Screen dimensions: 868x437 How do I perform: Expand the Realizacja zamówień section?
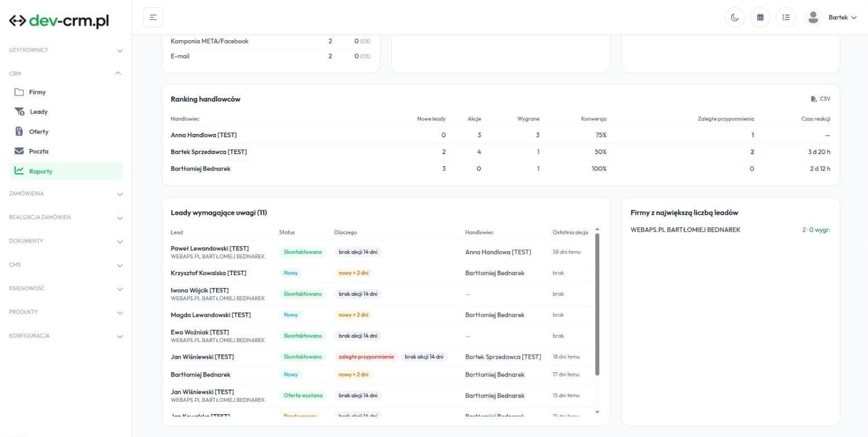click(x=66, y=217)
